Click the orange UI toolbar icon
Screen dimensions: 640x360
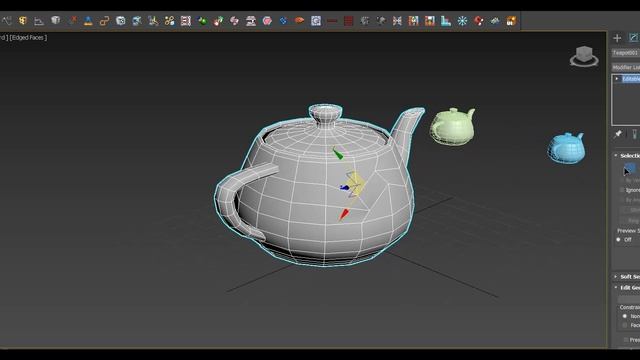coord(511,20)
